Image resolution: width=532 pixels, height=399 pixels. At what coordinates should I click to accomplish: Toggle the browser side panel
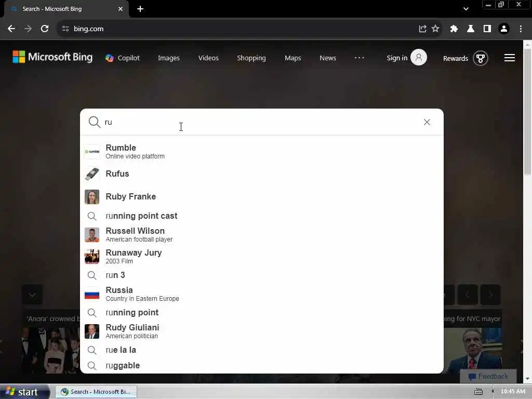(x=487, y=29)
